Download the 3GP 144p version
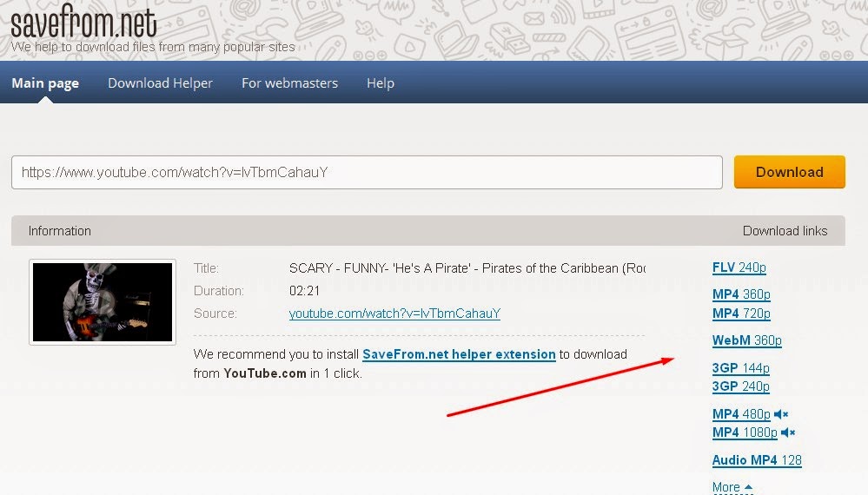Image resolution: width=868 pixels, height=495 pixels. [740, 368]
